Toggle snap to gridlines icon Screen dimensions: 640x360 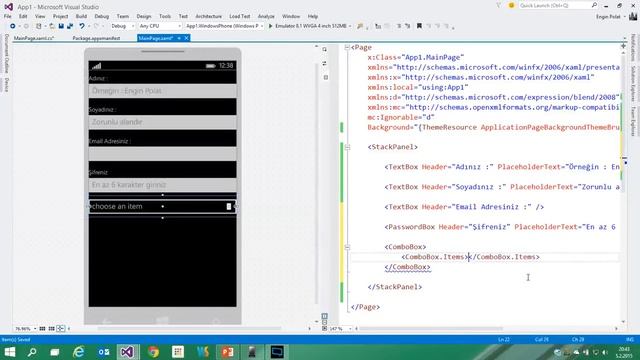[51, 329]
